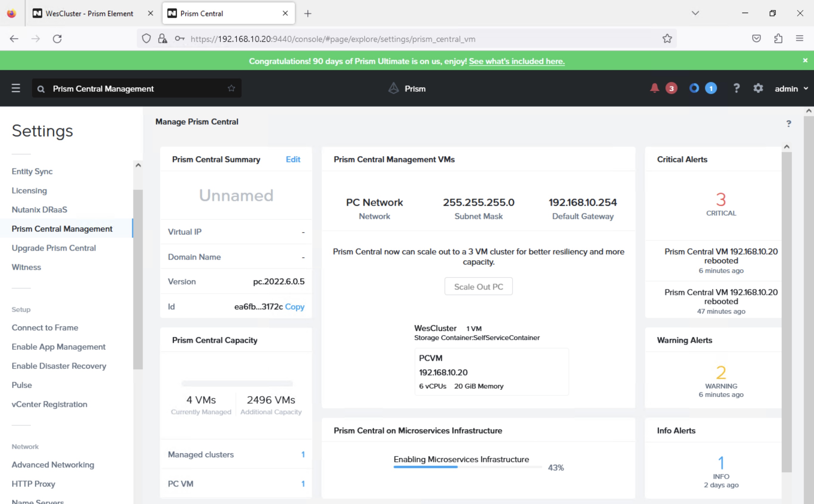Edit the Prism Central Summary
814x504 pixels.
click(293, 159)
